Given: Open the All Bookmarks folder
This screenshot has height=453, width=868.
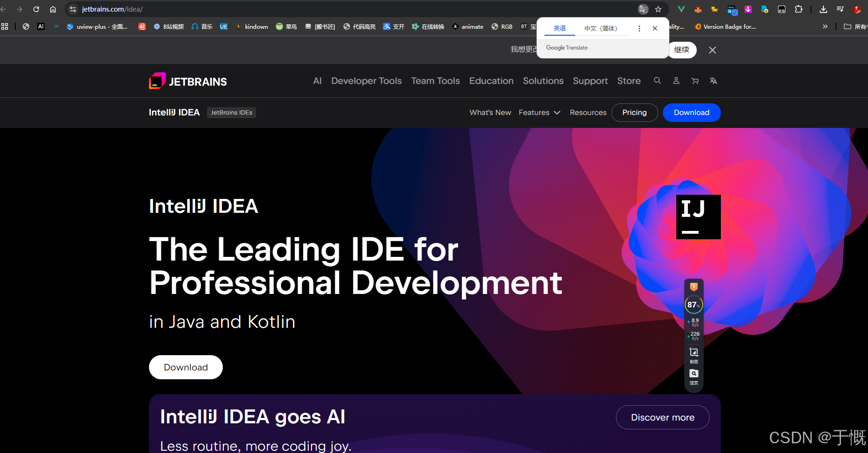Looking at the screenshot, I should pyautogui.click(x=855, y=26).
